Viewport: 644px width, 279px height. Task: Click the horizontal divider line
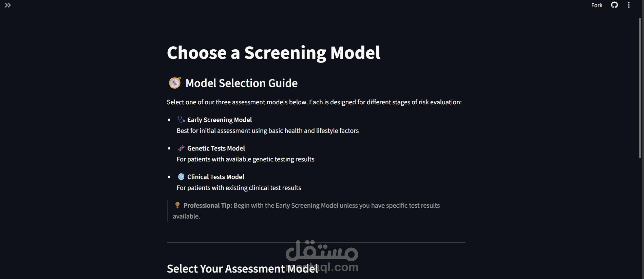pyautogui.click(x=316, y=242)
